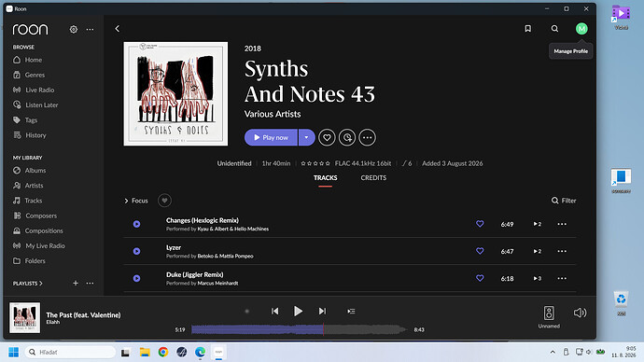Screen dimensions: 644x362
Task: Switch to the TRACKS tab
Action: click(x=326, y=177)
